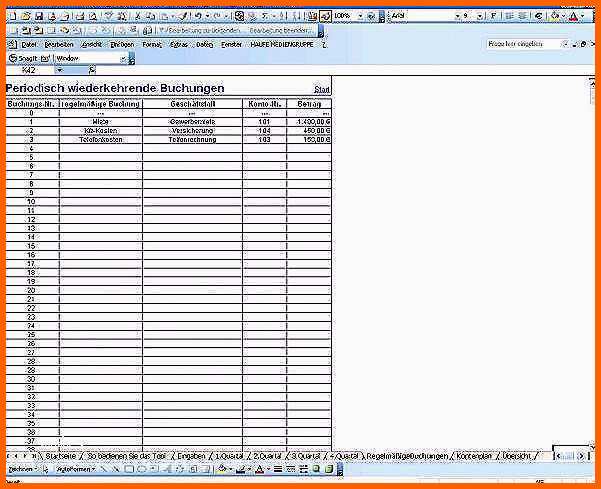This screenshot has height=489, width=601.
Task: Click the Open file folder icon
Action: [26, 16]
